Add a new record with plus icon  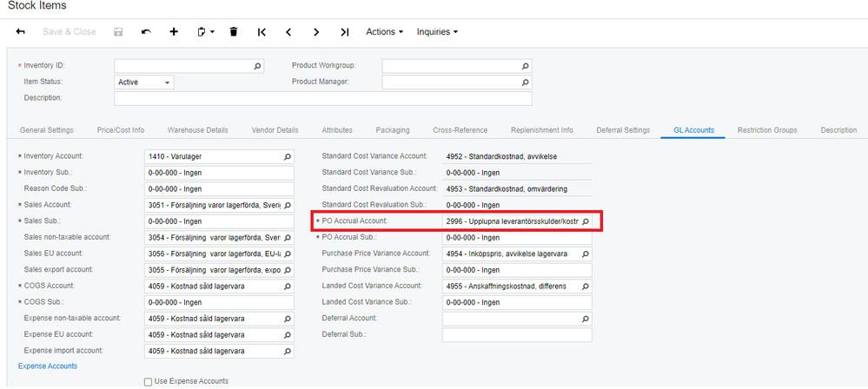174,31
